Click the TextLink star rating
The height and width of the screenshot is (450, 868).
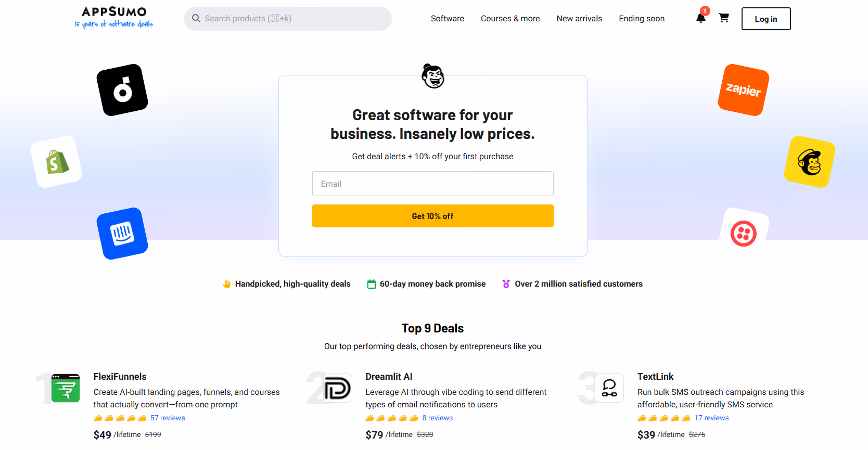tap(664, 418)
